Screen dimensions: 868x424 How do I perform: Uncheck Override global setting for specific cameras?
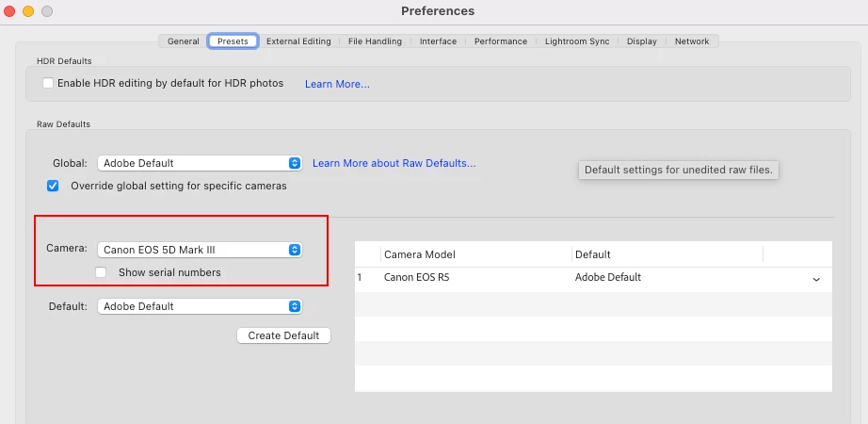53,186
